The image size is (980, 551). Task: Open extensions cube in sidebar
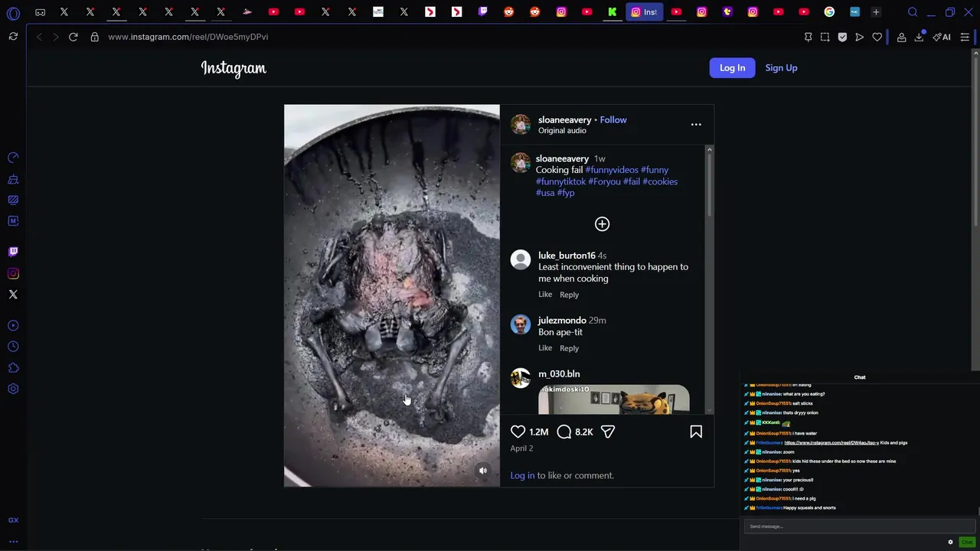(13, 368)
